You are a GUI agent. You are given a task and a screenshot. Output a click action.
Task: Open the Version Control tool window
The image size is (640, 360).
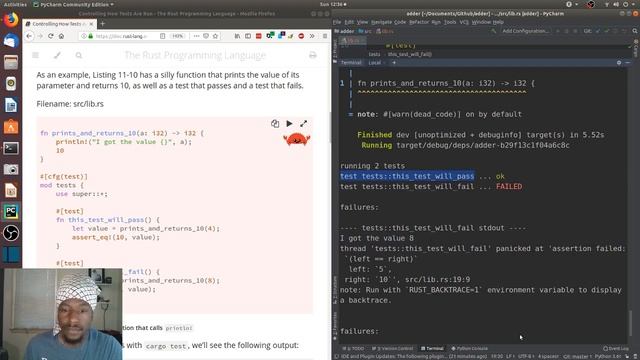click(x=392, y=349)
